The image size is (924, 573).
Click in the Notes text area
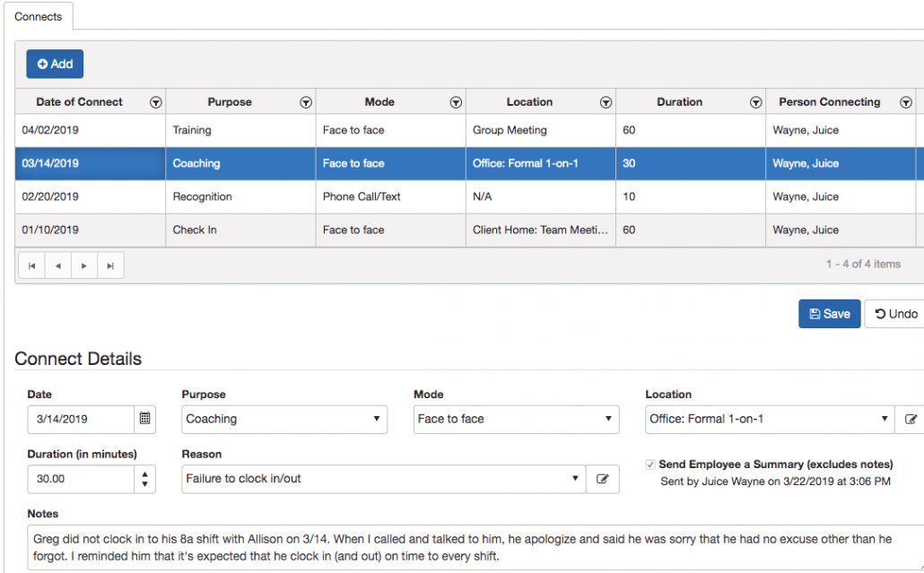tap(466, 547)
